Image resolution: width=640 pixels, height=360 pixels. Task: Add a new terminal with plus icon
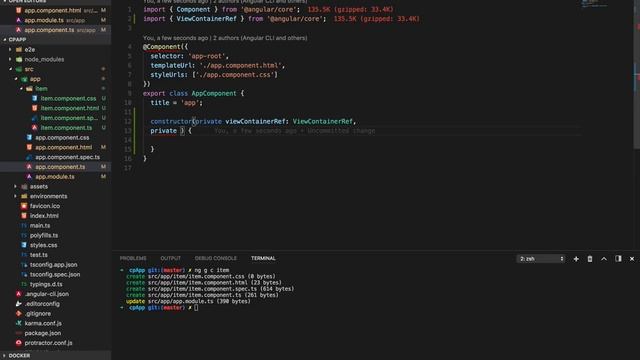pos(576,259)
